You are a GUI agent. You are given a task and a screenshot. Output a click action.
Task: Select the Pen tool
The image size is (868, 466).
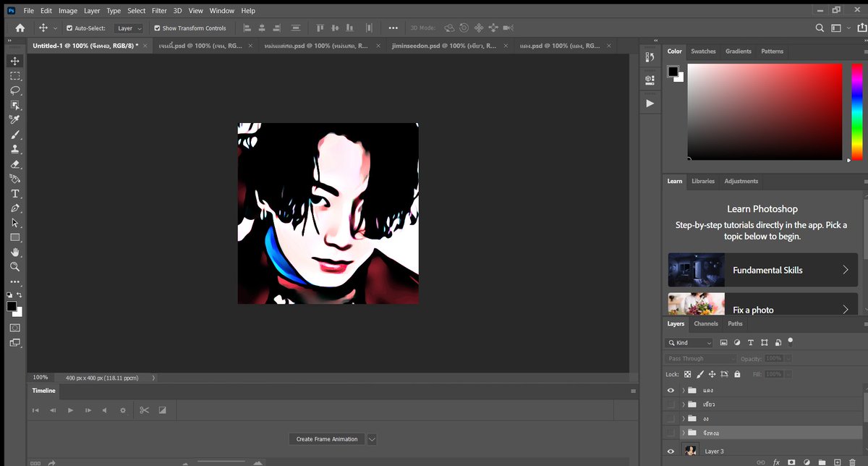pos(14,208)
